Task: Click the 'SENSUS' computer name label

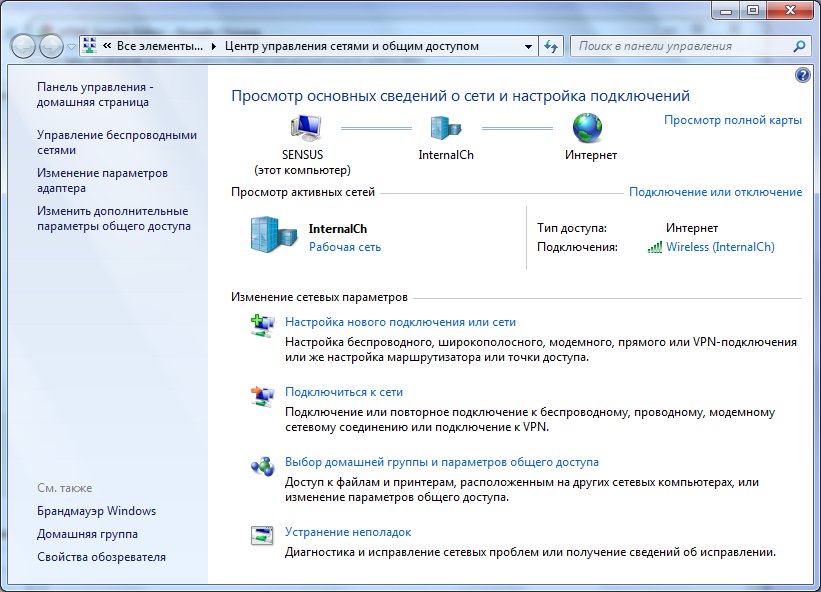Action: 302,155
